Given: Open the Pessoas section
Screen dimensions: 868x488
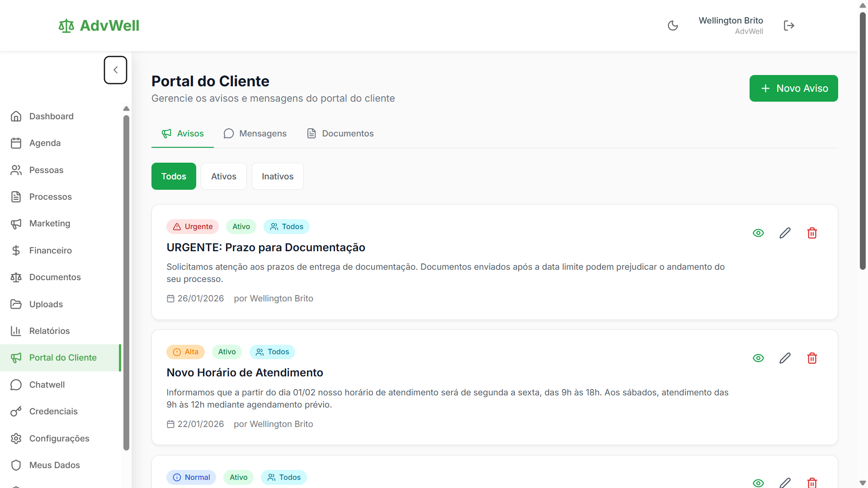Looking at the screenshot, I should click(x=46, y=170).
